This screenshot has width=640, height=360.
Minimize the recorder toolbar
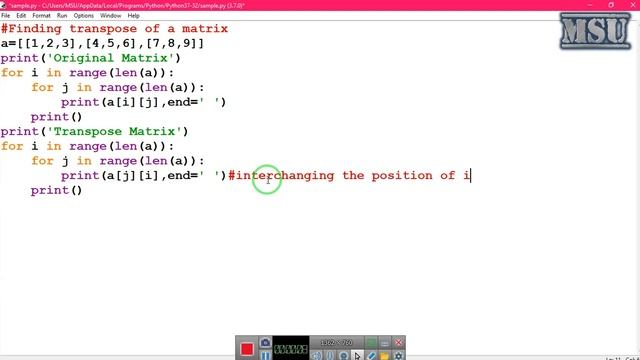point(384,342)
